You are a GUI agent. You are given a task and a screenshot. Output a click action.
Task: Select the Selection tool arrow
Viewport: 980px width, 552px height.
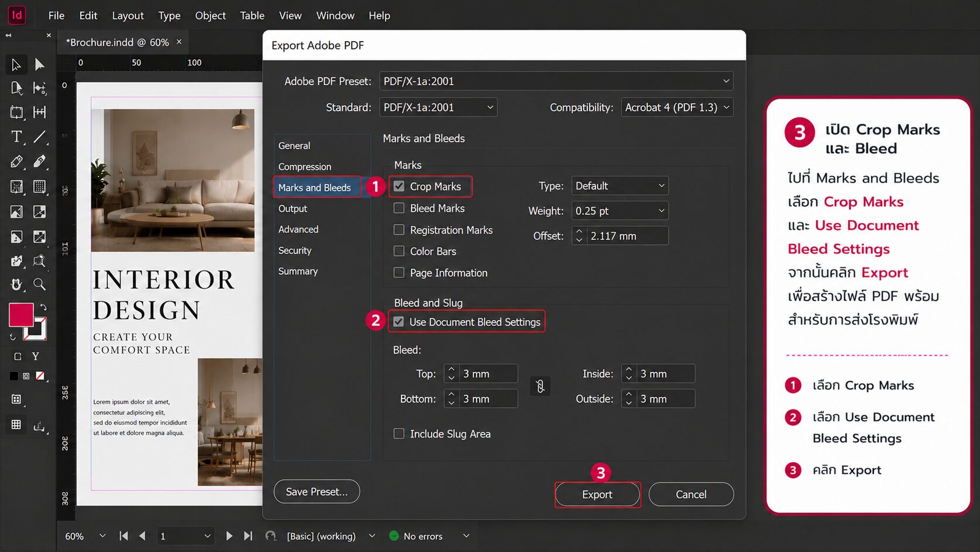pyautogui.click(x=16, y=65)
